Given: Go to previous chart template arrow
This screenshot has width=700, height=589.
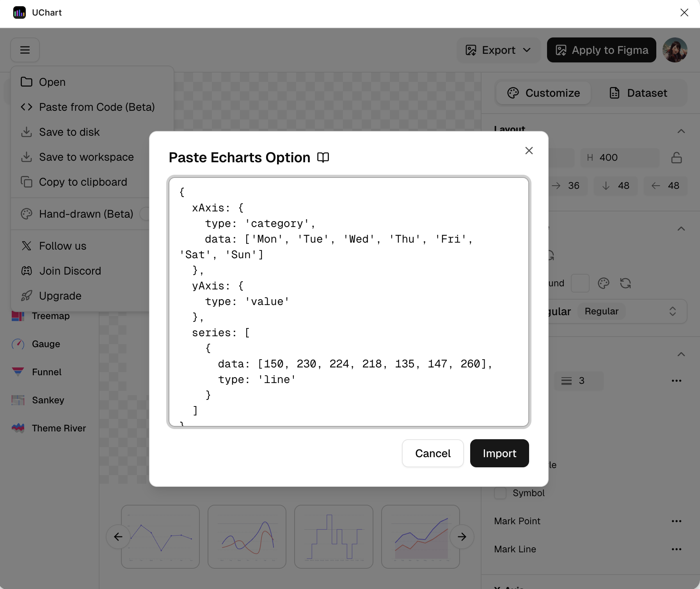Looking at the screenshot, I should pyautogui.click(x=118, y=537).
